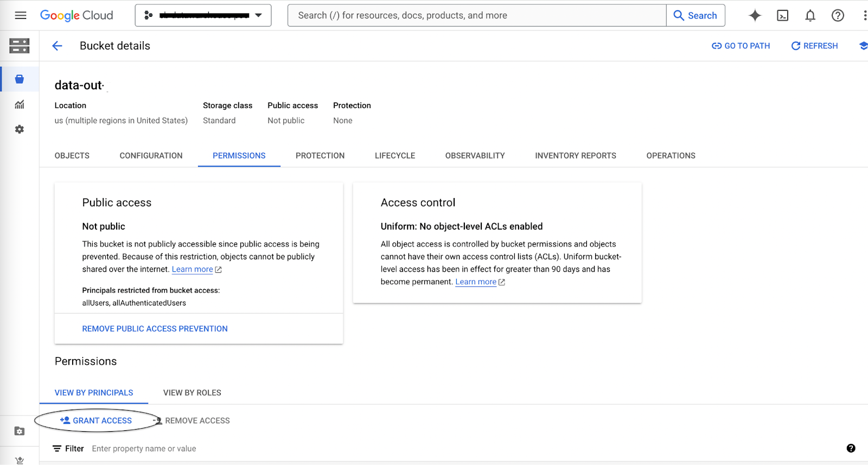Image resolution: width=868 pixels, height=465 pixels.
Task: Click the Grant Access button
Action: [97, 421]
